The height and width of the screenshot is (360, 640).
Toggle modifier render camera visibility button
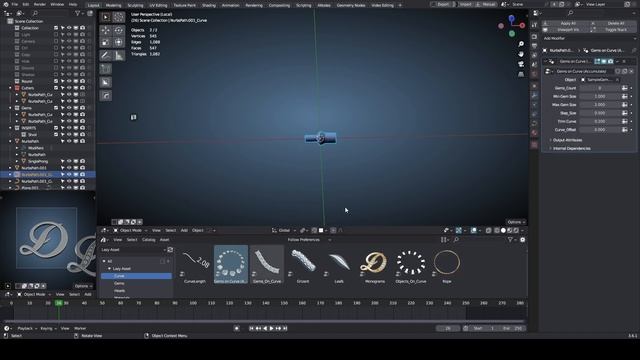coord(610,61)
